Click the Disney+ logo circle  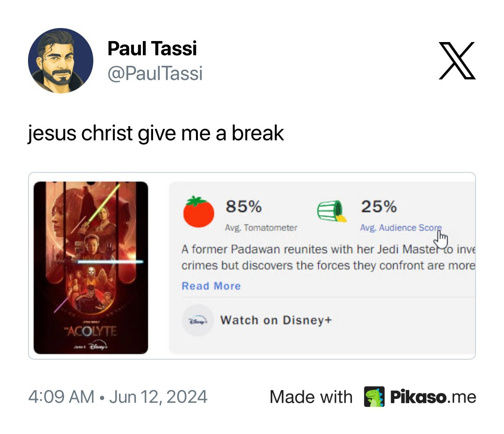198,320
